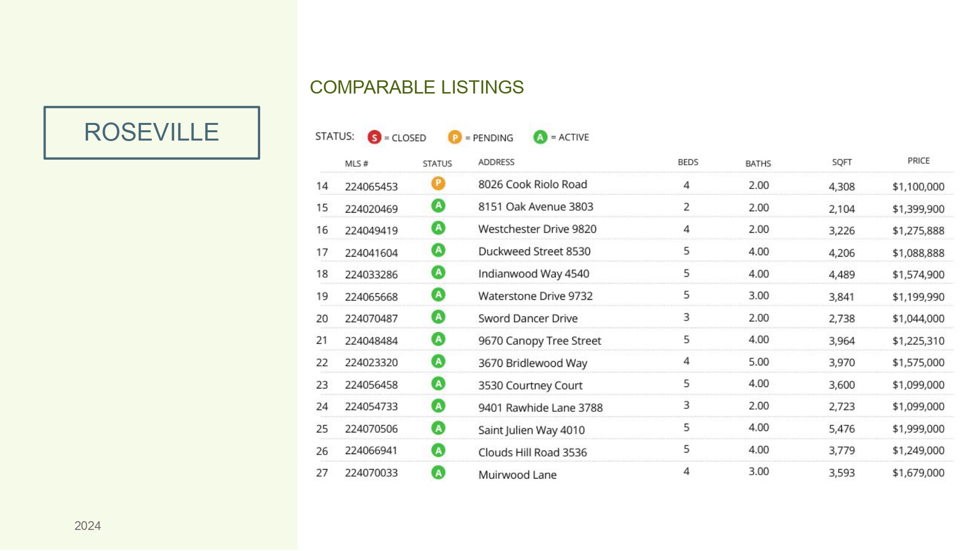This screenshot has height=551, width=980.
Task: Click the price $1,999,000
Action: (918, 429)
